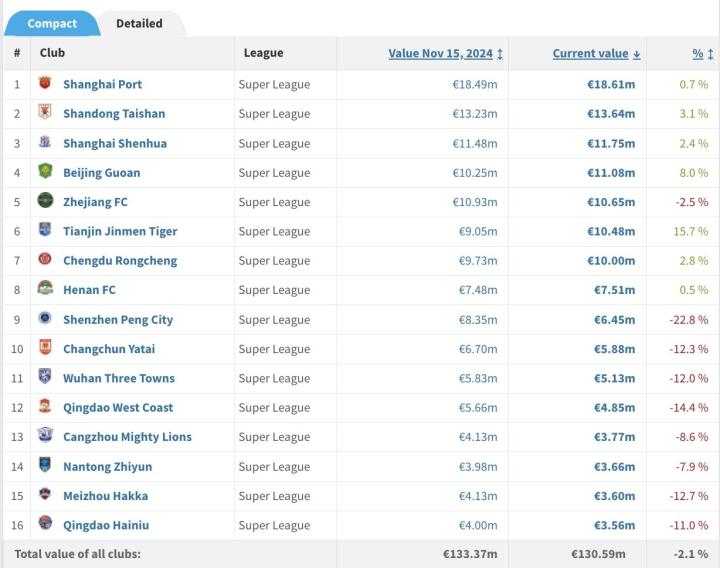This screenshot has width=720, height=568.
Task: Click the Shandong Taishan club crest
Action: 45,113
